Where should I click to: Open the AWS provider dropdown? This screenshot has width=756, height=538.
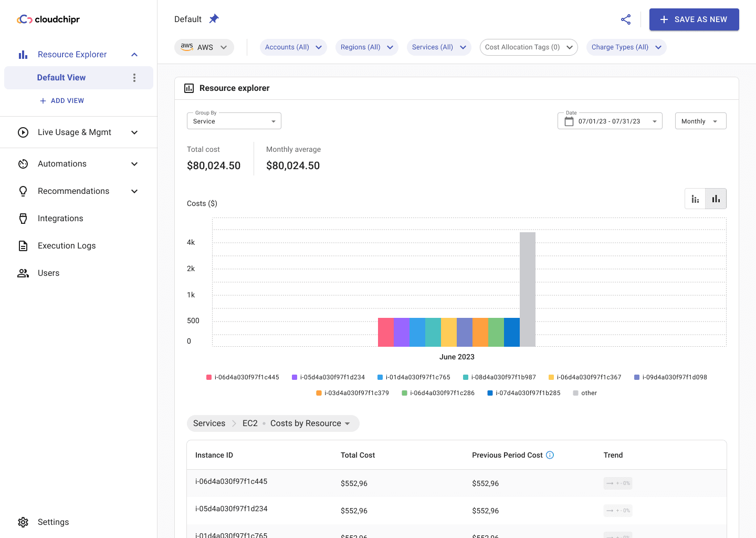(x=204, y=47)
